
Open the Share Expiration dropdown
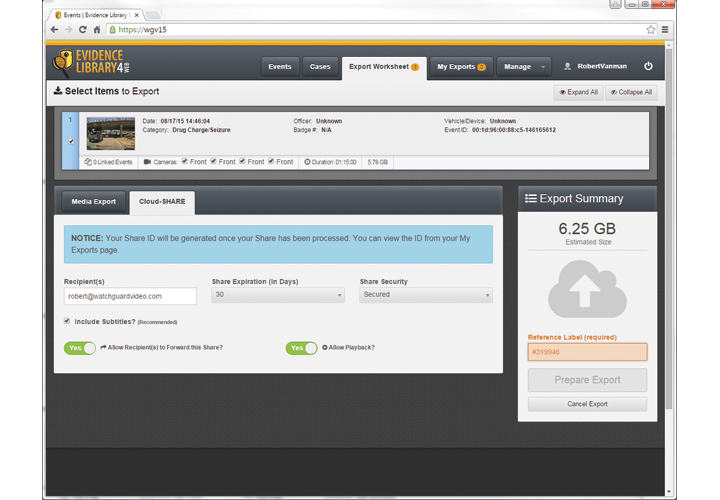(278, 295)
